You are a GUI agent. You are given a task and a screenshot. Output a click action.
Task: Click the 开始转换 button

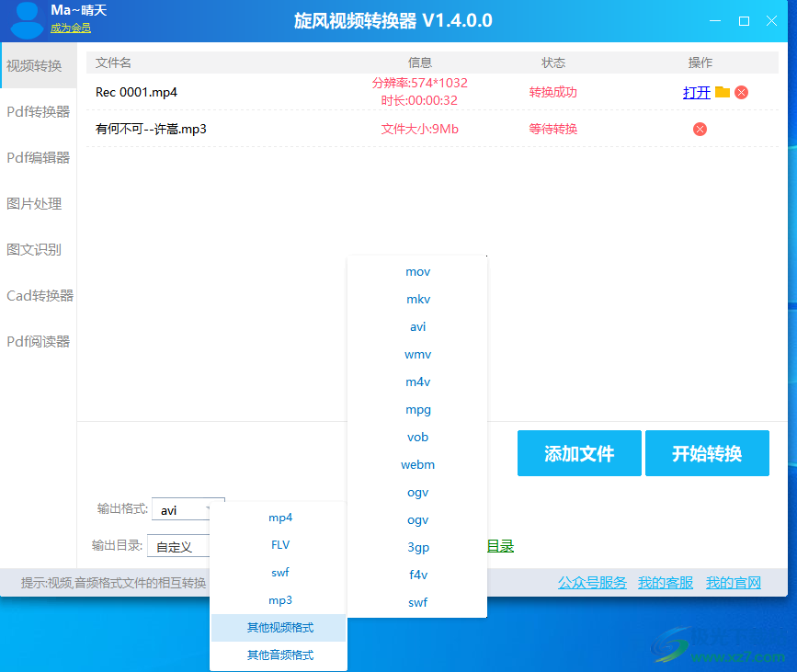coord(707,453)
